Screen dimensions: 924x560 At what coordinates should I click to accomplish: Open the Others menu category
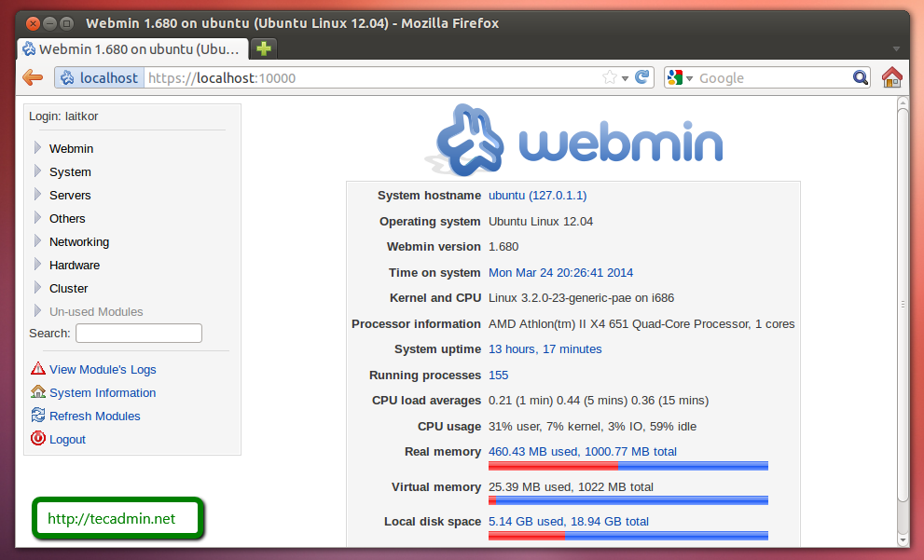(67, 218)
